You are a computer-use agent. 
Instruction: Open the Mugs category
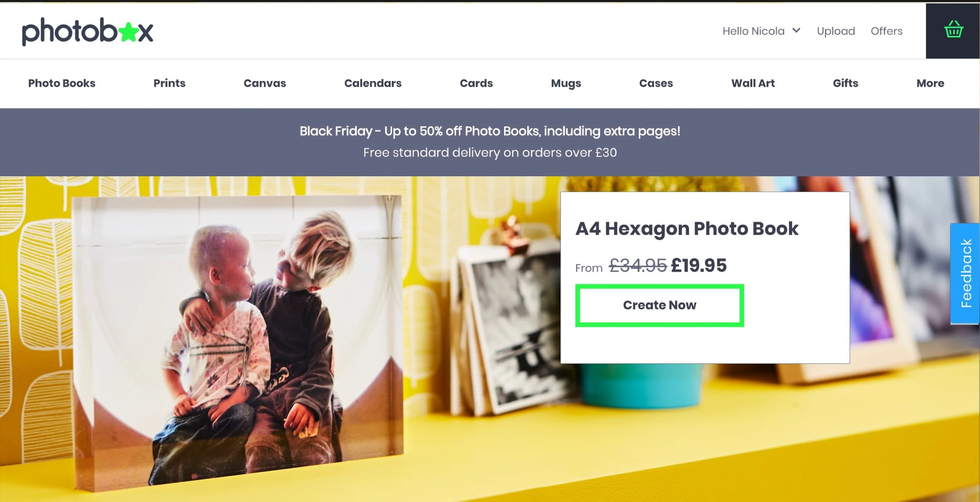pos(566,83)
